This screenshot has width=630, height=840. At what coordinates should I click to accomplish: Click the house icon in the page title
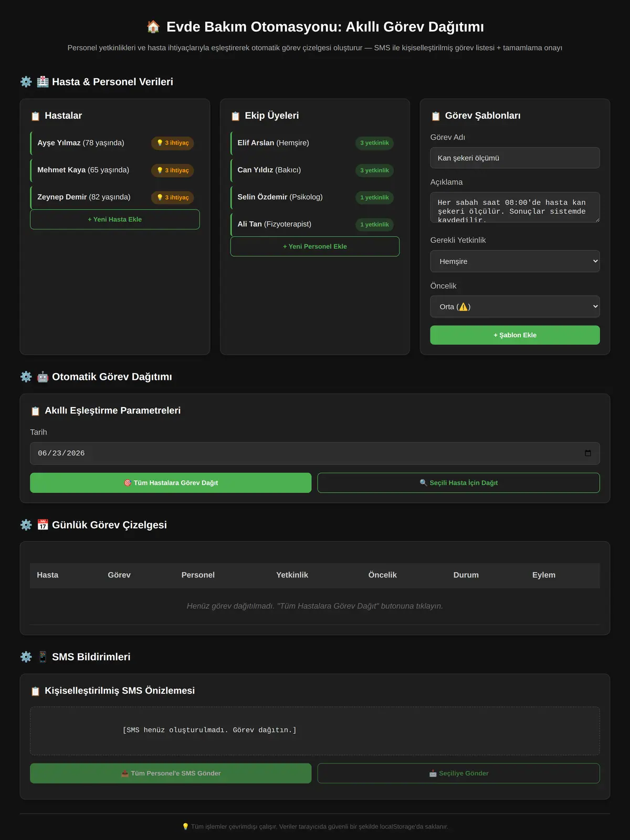pos(153,27)
